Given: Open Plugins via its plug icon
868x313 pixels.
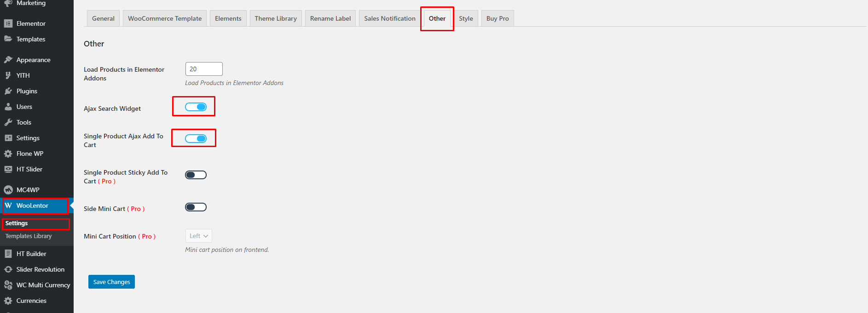Looking at the screenshot, I should click(8, 91).
